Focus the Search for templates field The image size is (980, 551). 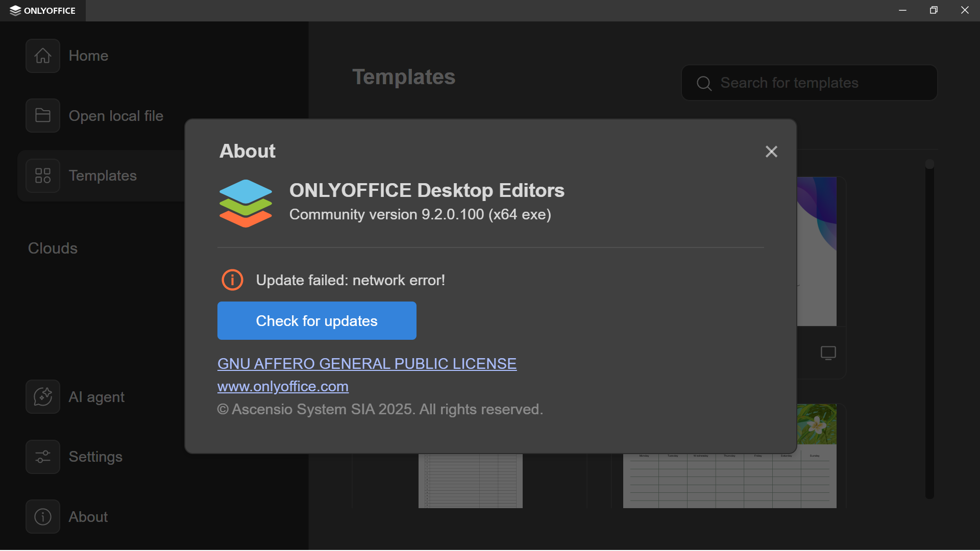(817, 83)
